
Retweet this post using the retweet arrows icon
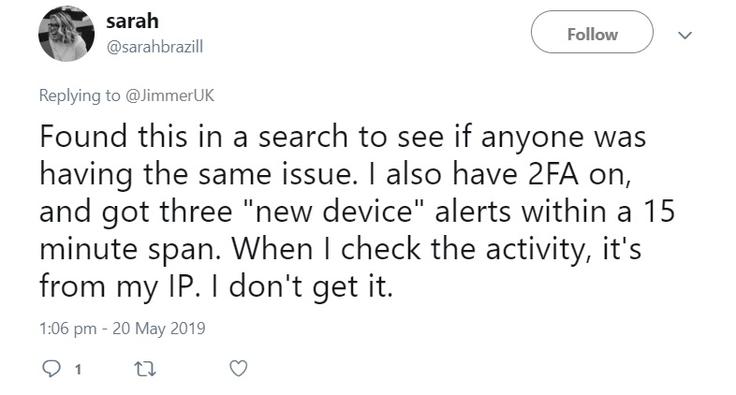tap(145, 369)
